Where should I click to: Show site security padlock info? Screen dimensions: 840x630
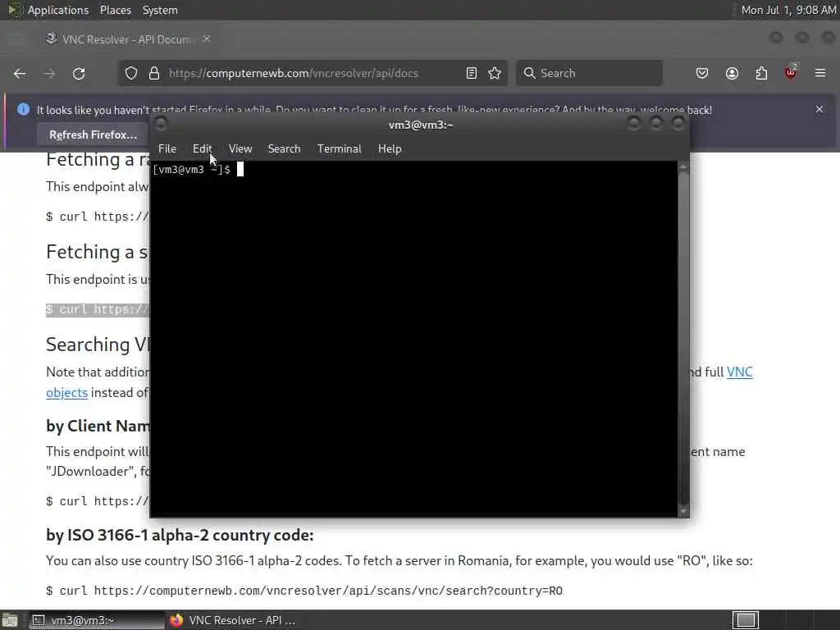click(x=154, y=73)
